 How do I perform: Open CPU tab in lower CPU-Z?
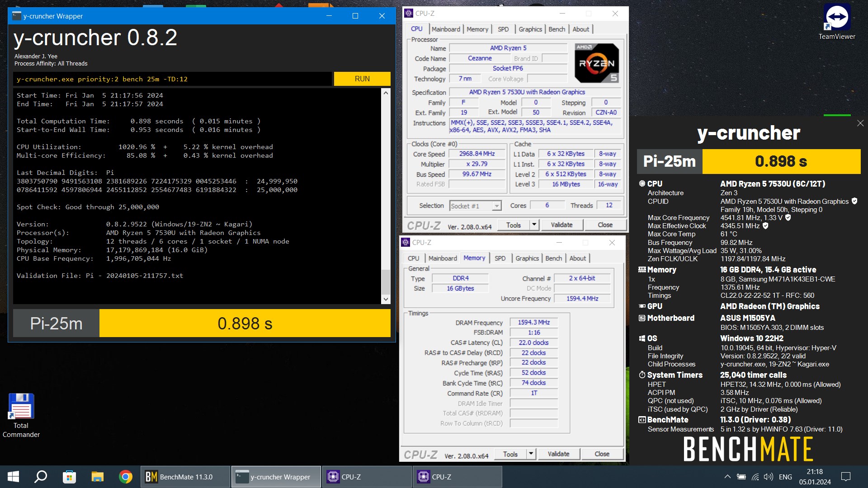(x=413, y=258)
